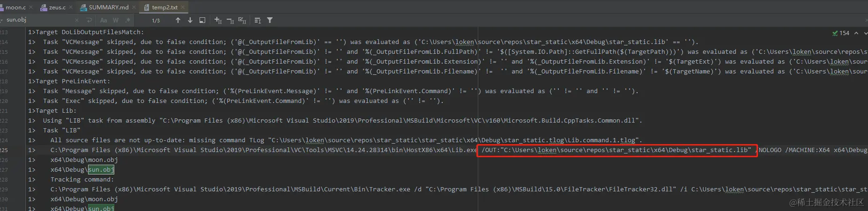Click 'Task "Exec" skipped' line
Image resolution: width=868 pixels, height=211 pixels.
click(243, 101)
